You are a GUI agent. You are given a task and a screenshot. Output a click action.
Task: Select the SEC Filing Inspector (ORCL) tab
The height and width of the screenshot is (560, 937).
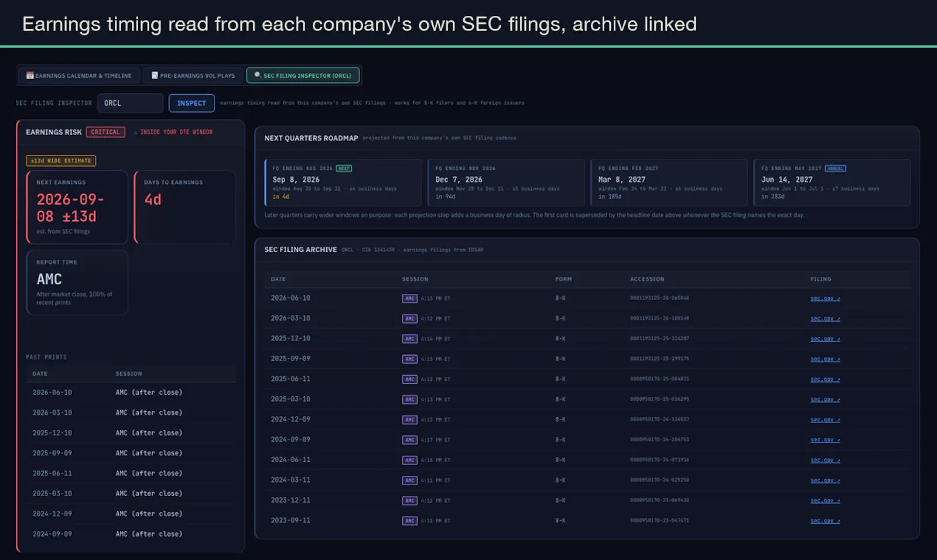[303, 75]
